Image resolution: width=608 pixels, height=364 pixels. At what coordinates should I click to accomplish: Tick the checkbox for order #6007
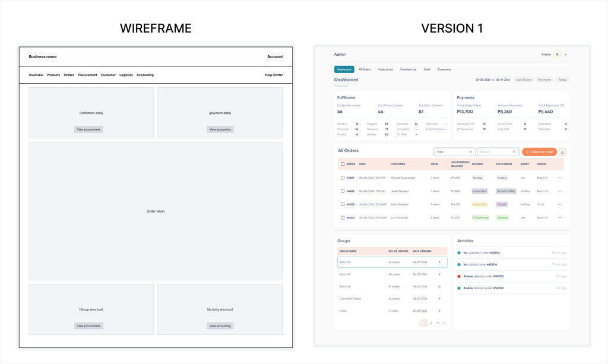(343, 178)
